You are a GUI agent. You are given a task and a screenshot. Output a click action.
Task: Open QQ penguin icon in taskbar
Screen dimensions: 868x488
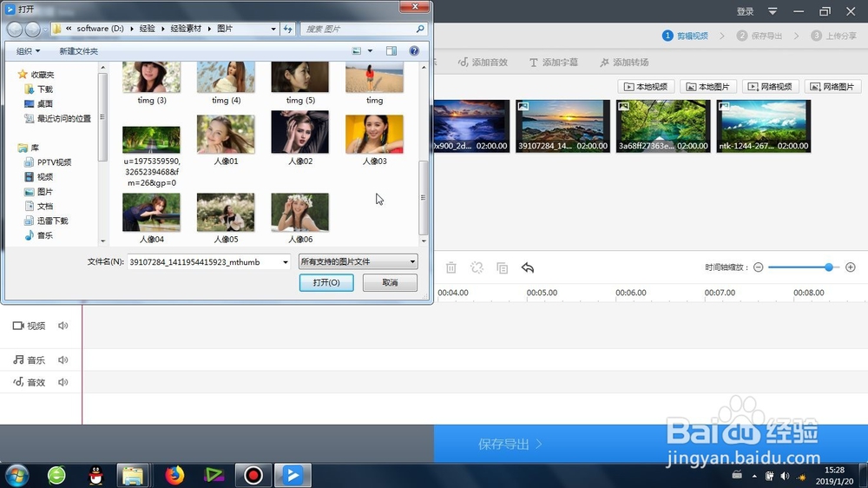tap(95, 475)
